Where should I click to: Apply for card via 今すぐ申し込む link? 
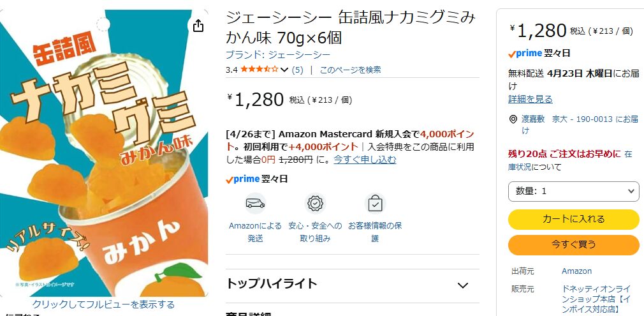365,160
